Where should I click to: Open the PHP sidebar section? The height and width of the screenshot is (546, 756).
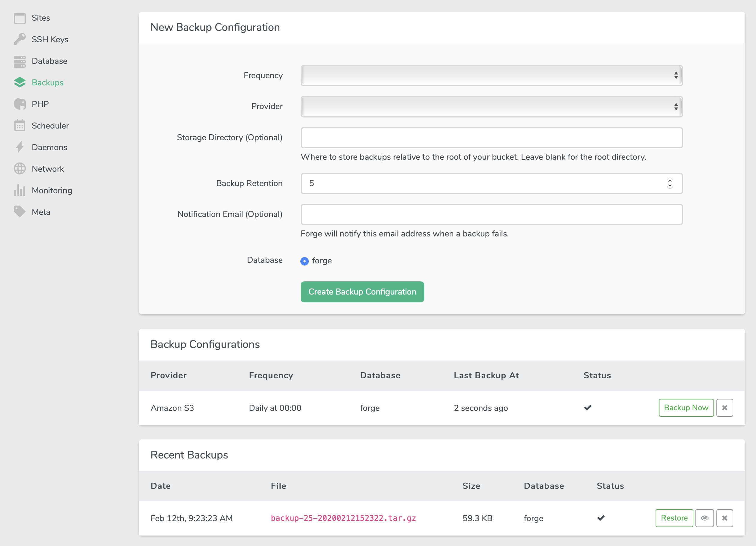(x=39, y=104)
